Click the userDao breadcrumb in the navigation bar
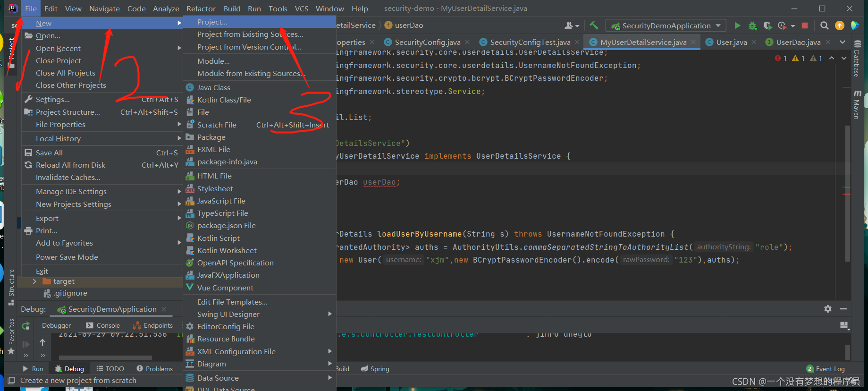 404,25
